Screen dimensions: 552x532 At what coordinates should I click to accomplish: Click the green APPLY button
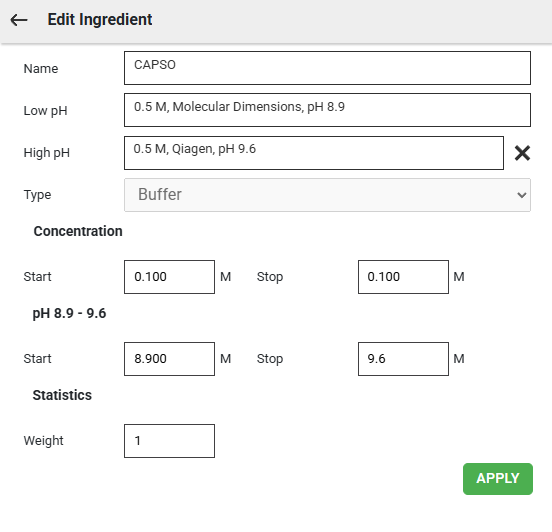click(x=497, y=478)
